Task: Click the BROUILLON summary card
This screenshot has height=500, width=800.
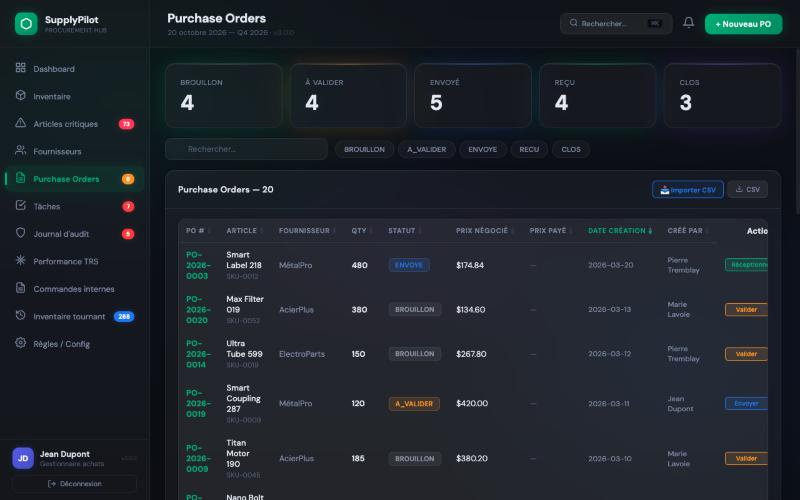Action: pyautogui.click(x=223, y=95)
